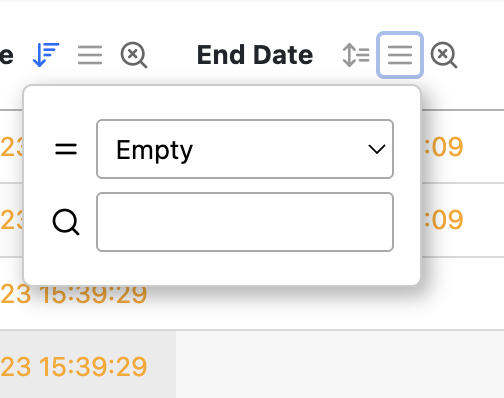Clear the End Date search filter icon
The height and width of the screenshot is (398, 504).
coord(444,55)
